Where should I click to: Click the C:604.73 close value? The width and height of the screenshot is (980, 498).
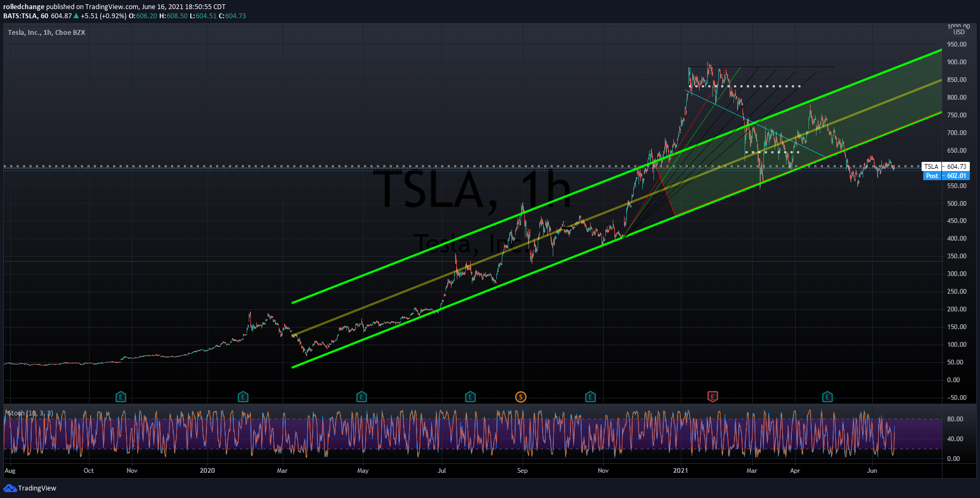point(232,16)
